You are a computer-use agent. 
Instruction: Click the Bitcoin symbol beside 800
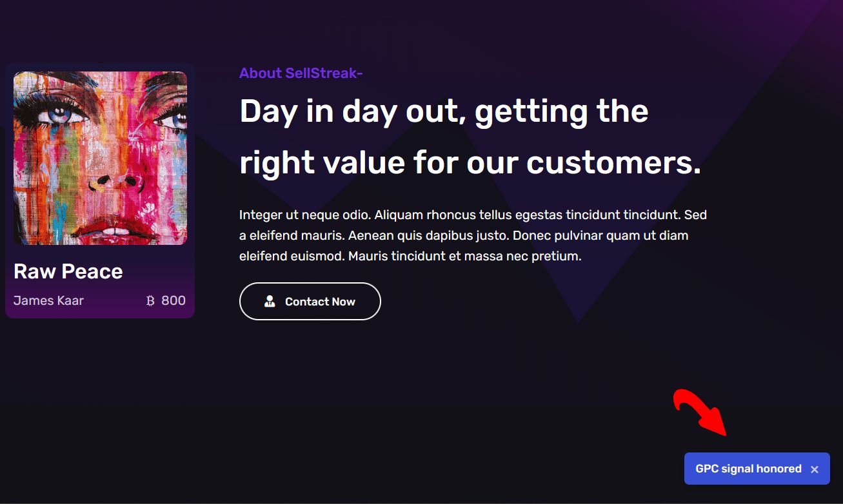150,300
